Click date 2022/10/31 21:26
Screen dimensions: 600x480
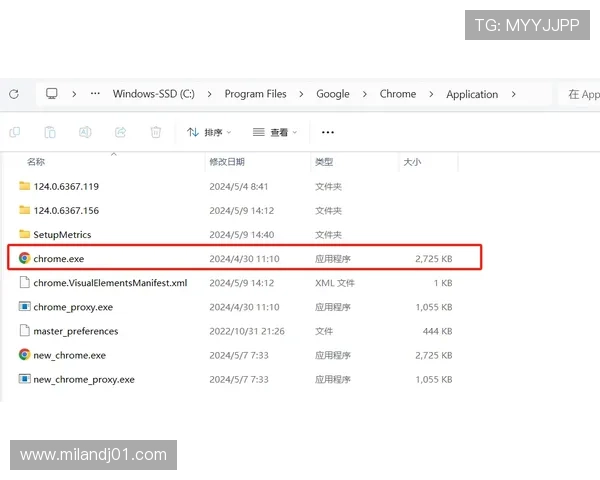[x=247, y=331]
